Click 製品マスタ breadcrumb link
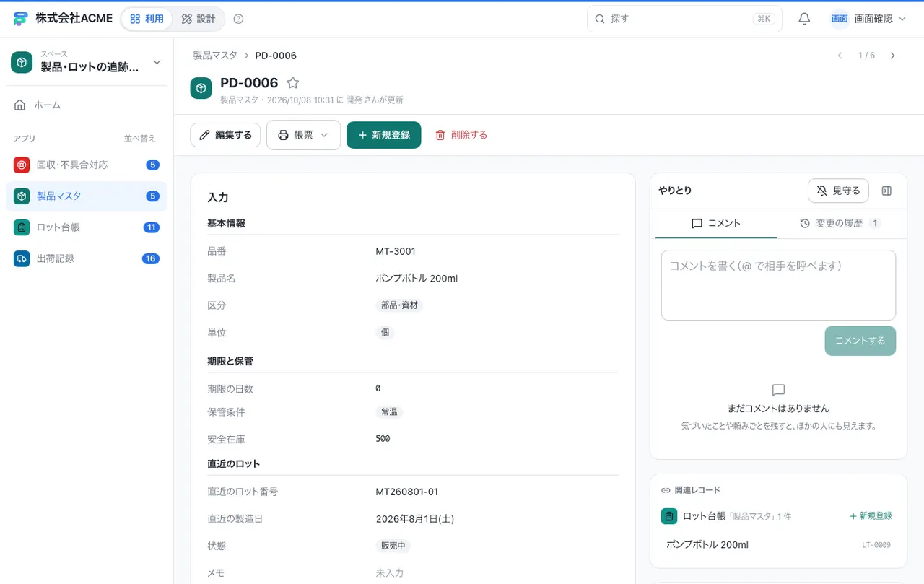The width and height of the screenshot is (924, 584). (x=215, y=56)
